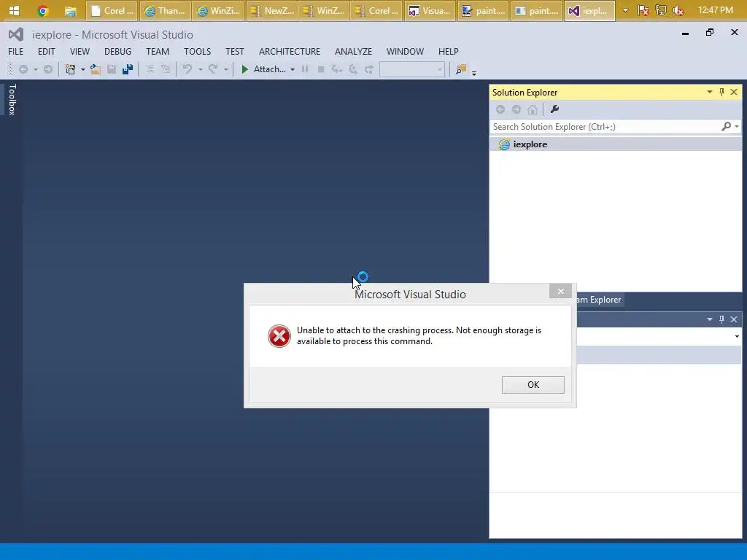Image resolution: width=747 pixels, height=560 pixels.
Task: Switch to the NewZ... taskbar item
Action: [273, 10]
